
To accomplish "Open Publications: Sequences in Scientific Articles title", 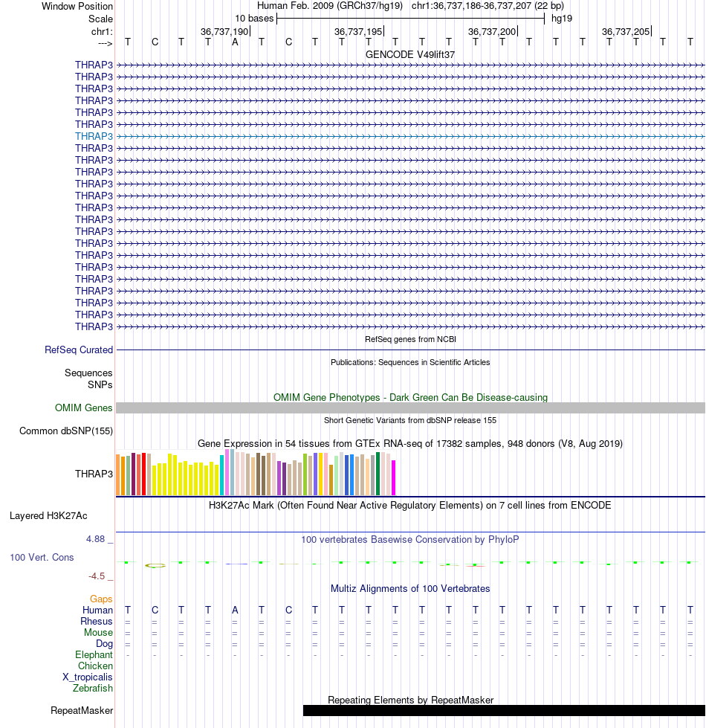I will click(x=410, y=362).
